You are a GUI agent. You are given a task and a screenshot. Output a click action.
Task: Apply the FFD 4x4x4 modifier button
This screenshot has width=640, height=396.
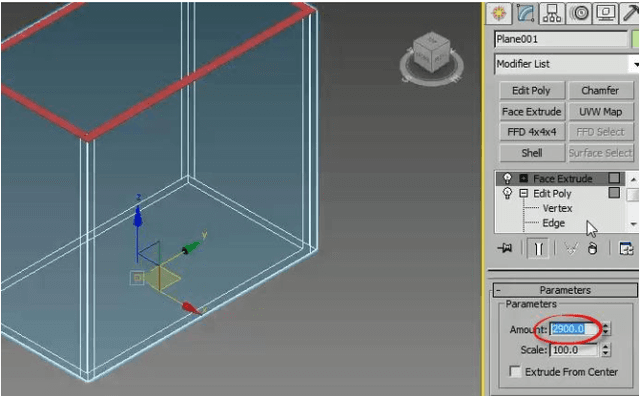(532, 132)
